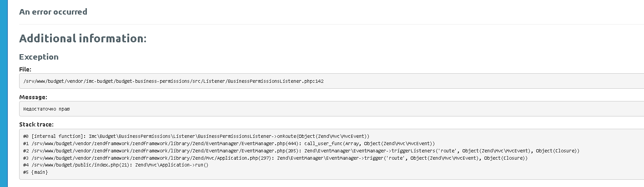The height and width of the screenshot is (187, 644).
Task: Click the "Stack trace:" label
Action: 36,124
